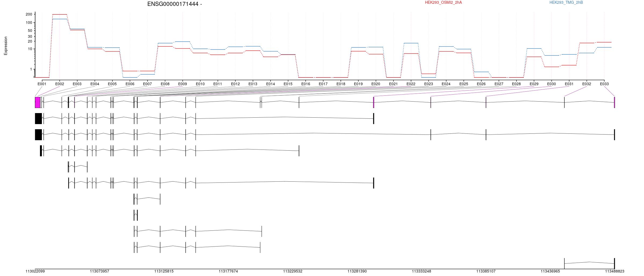Click the E014 exon label
The height and width of the screenshot is (276, 644).
click(270, 84)
